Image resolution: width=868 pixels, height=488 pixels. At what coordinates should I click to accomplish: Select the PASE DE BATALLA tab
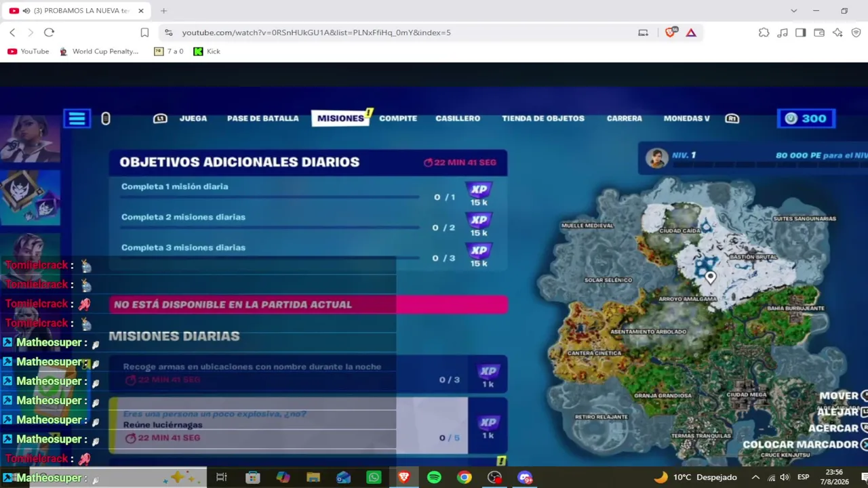[x=262, y=119]
